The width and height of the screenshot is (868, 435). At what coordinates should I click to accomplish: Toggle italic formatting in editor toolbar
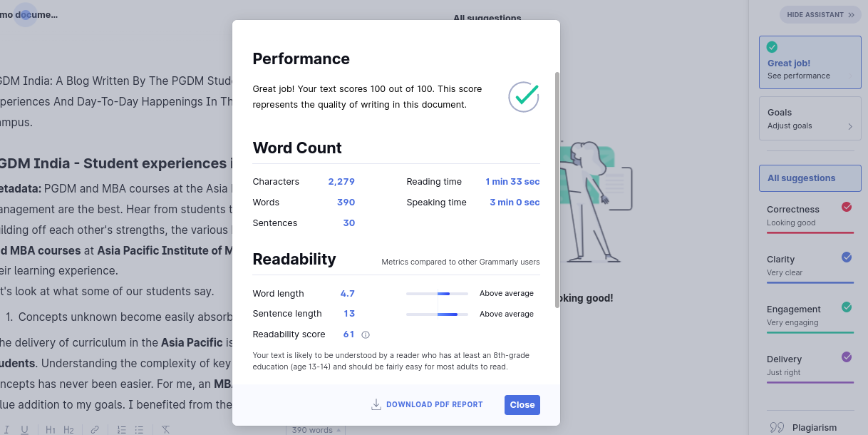tap(6, 430)
